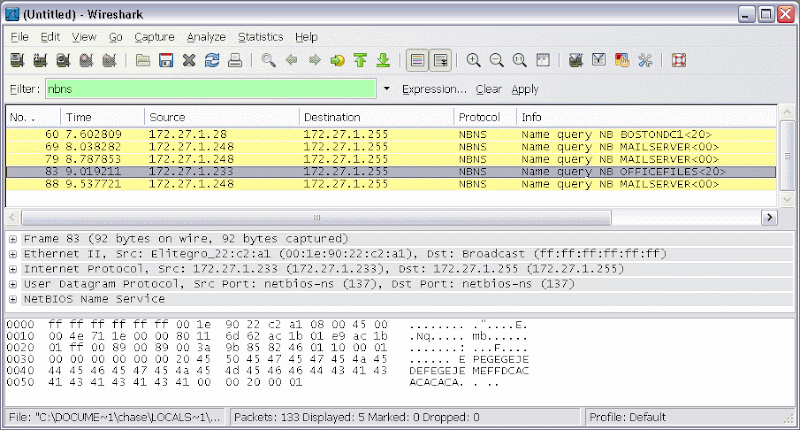
Task: Open the Analyze menu
Action: click(206, 37)
